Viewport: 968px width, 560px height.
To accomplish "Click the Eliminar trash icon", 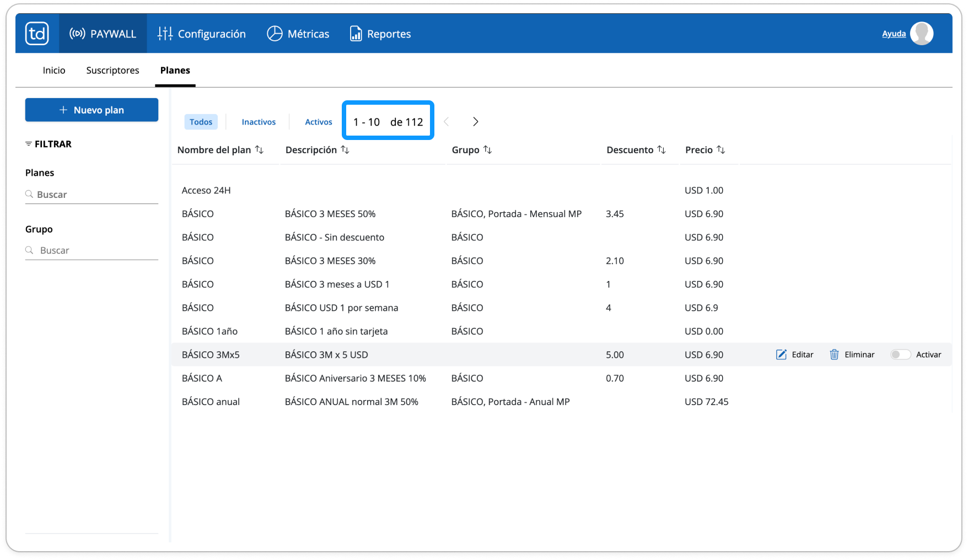I will click(x=834, y=354).
